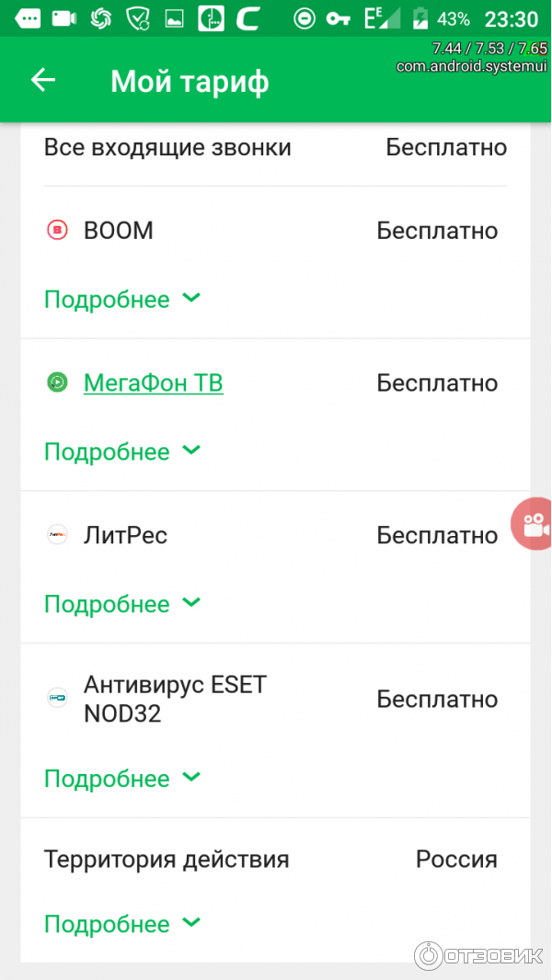Image resolution: width=552 pixels, height=980 pixels.
Task: Open the МегаФон ТВ link
Action: click(153, 383)
